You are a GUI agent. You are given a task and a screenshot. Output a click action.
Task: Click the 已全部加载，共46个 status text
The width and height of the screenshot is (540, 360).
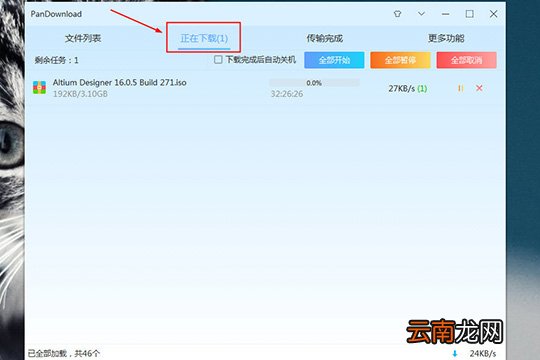point(64,353)
